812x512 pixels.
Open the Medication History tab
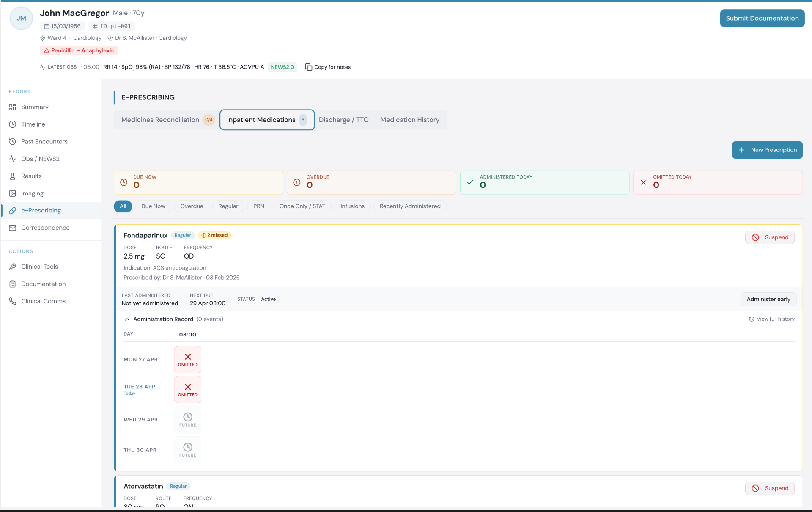click(x=410, y=120)
